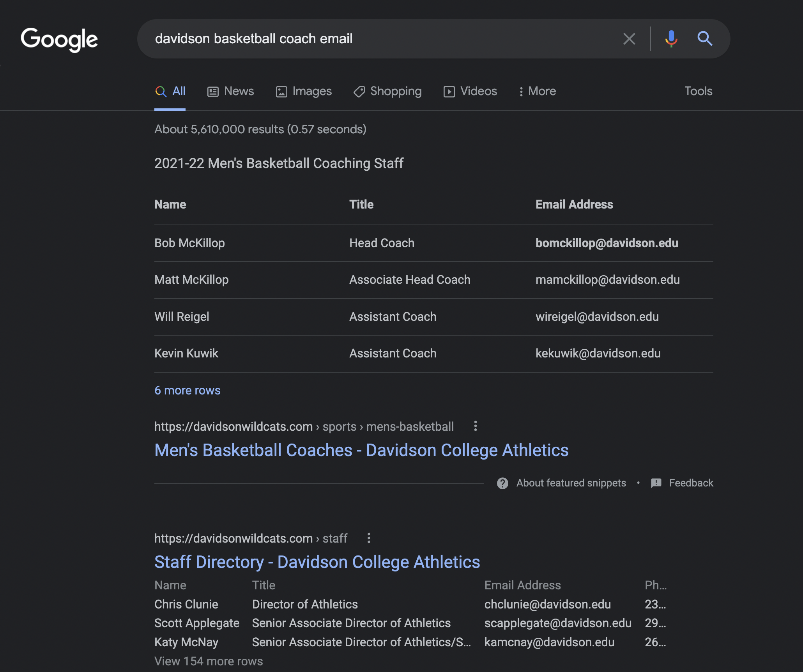Click Will Reigel's Assistant Coach title cell
Viewport: 803px width, 672px height.
pos(393,317)
